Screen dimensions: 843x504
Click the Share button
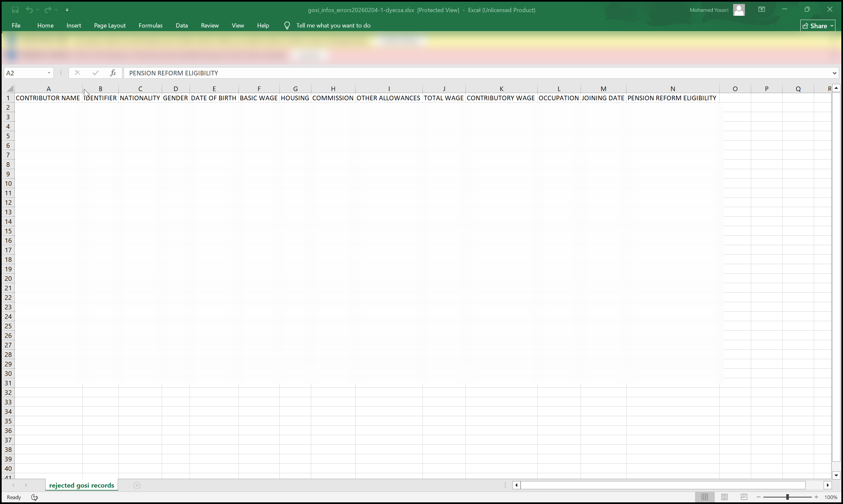tap(817, 26)
